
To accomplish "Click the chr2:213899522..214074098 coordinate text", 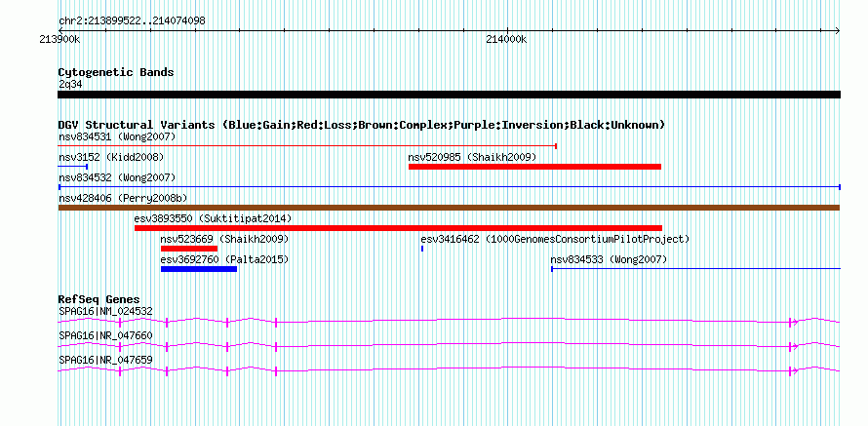I will [132, 21].
